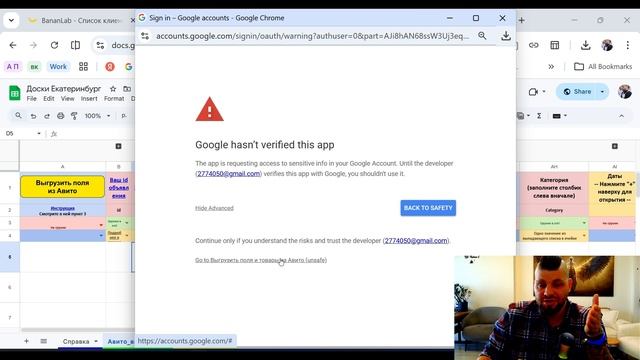Star the Доски Екатеринбург document
The height and width of the screenshot is (360, 640).
tap(113, 89)
